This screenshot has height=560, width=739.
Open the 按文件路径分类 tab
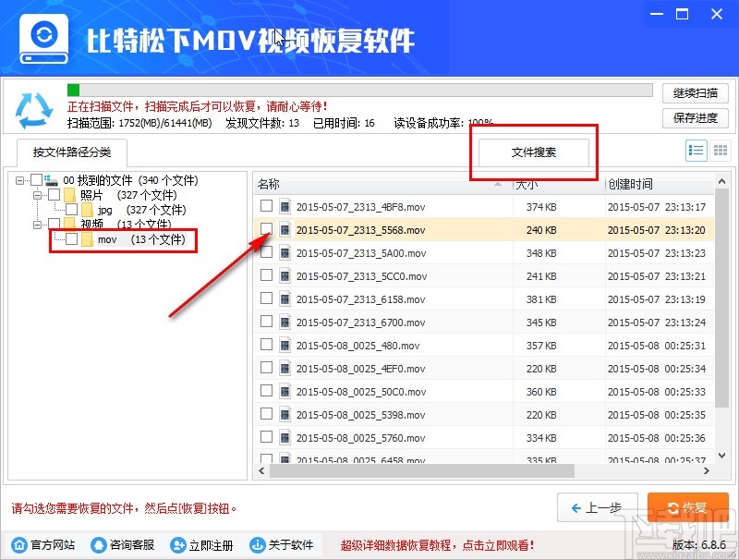click(72, 152)
